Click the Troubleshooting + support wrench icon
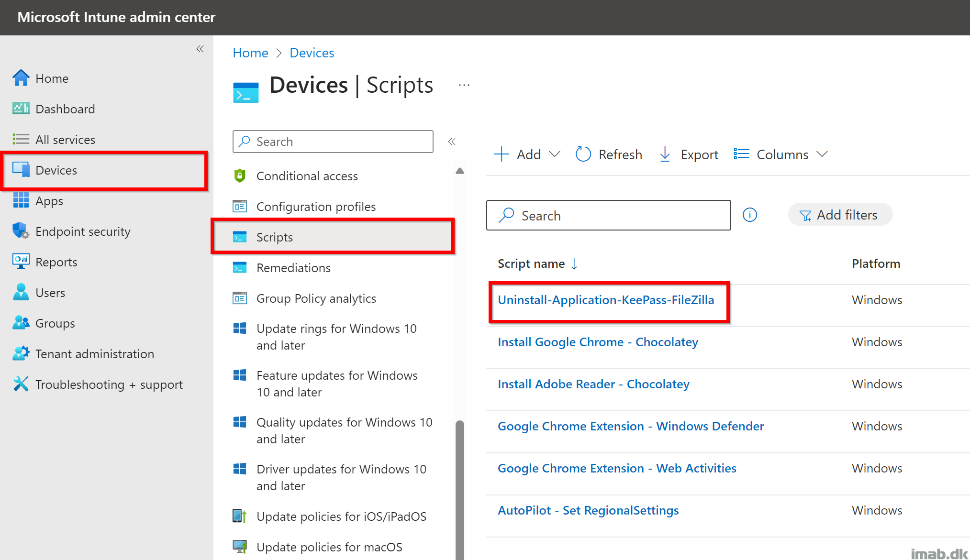970x560 pixels. click(21, 384)
